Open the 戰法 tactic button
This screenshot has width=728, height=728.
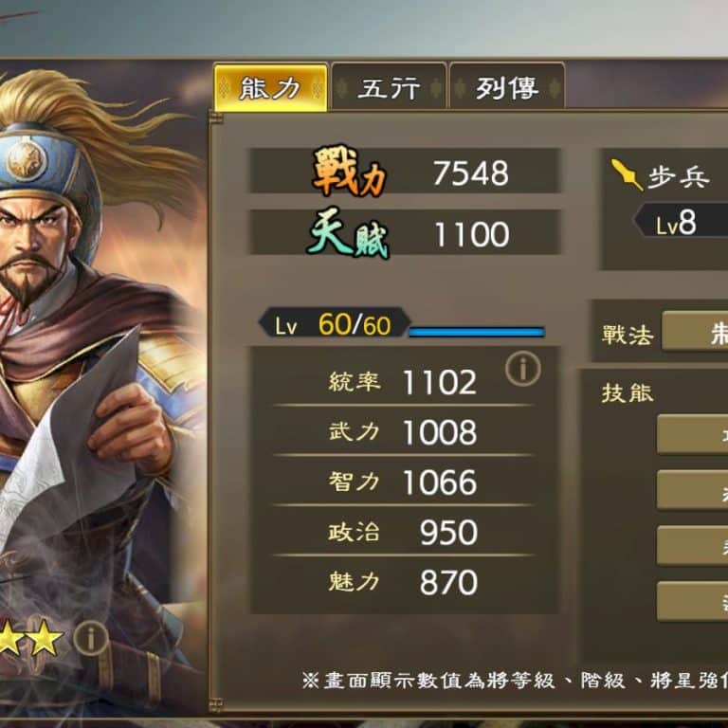[x=695, y=331]
